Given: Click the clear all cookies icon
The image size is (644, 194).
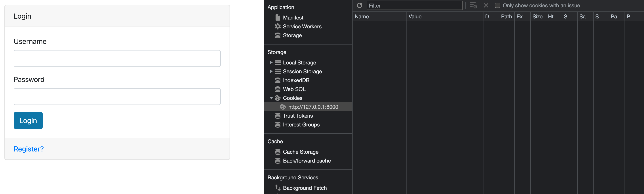Looking at the screenshot, I should 473,5.
